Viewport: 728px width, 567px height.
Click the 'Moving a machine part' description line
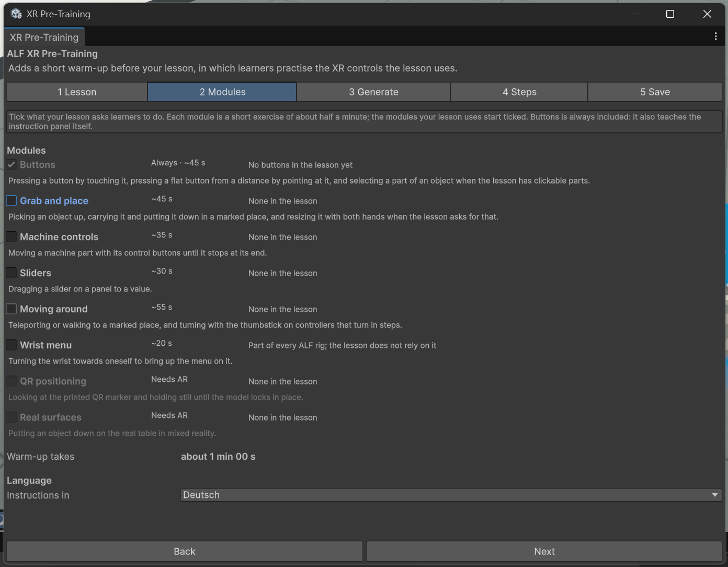(138, 253)
